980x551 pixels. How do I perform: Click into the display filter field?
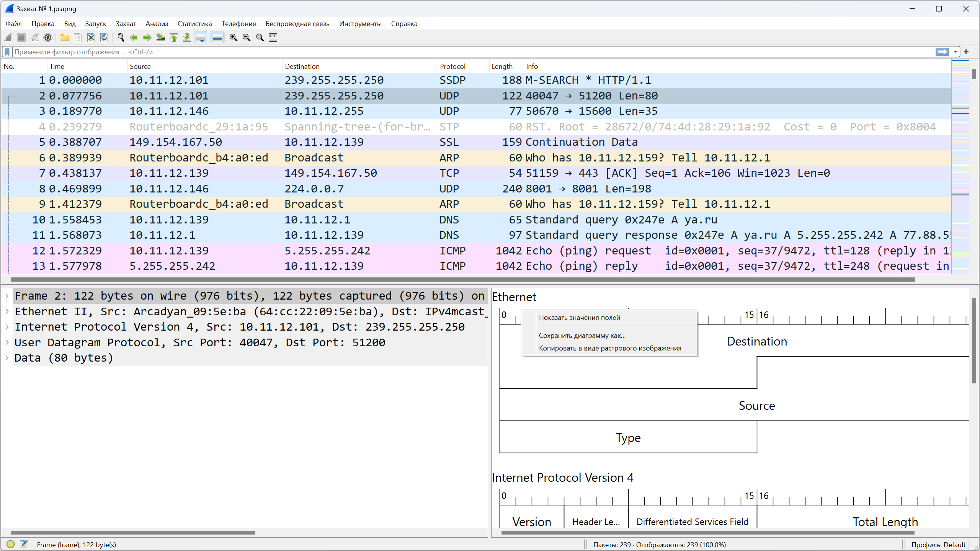coord(473,52)
